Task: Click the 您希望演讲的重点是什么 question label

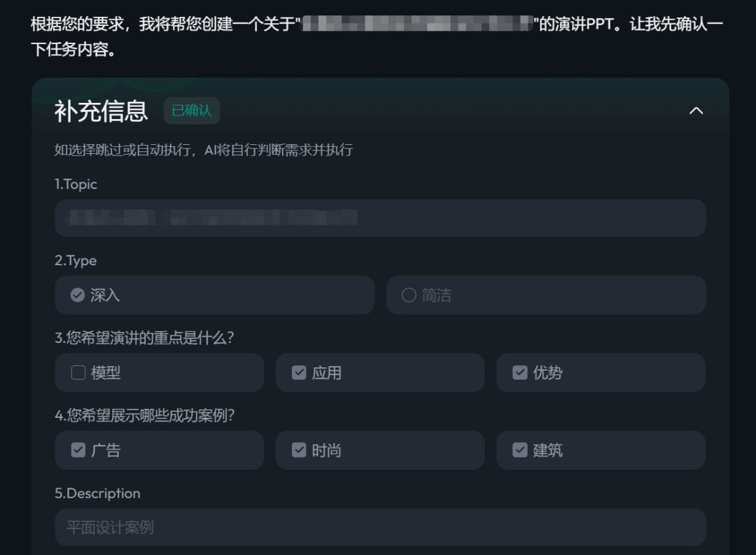Action: (144, 337)
